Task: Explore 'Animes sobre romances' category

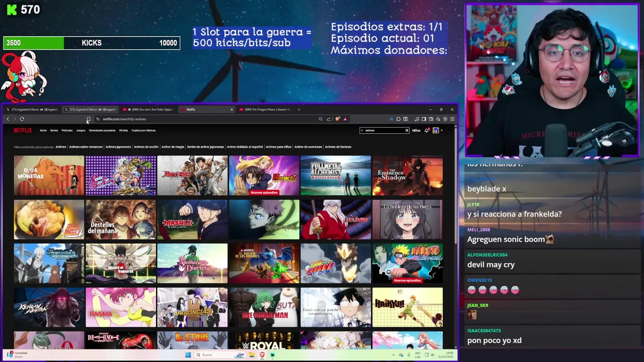Action: [x=86, y=147]
